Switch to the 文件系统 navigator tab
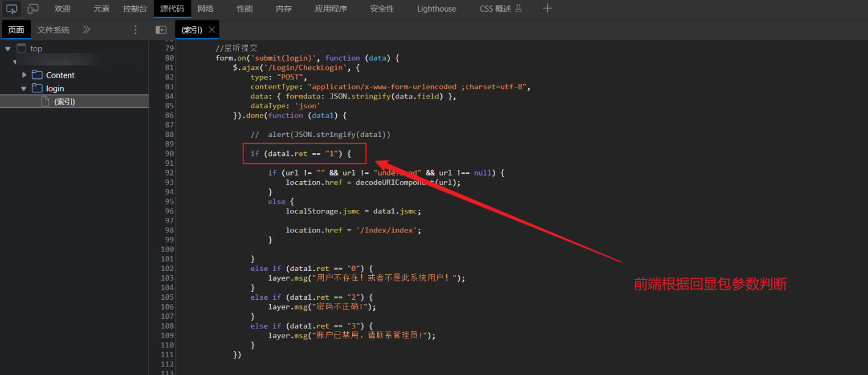 coord(53,30)
